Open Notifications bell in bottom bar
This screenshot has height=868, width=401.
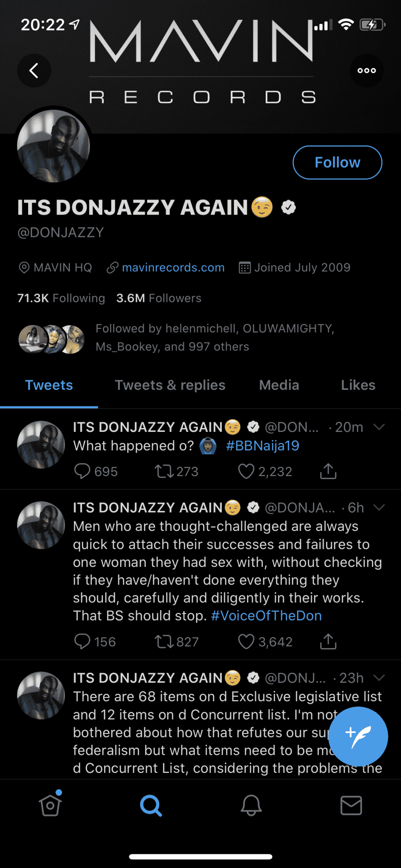point(251,805)
